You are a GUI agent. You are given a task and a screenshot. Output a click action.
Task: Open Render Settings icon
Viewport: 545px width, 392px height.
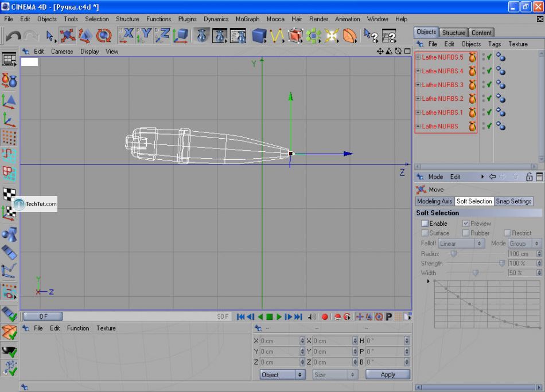tap(238, 36)
